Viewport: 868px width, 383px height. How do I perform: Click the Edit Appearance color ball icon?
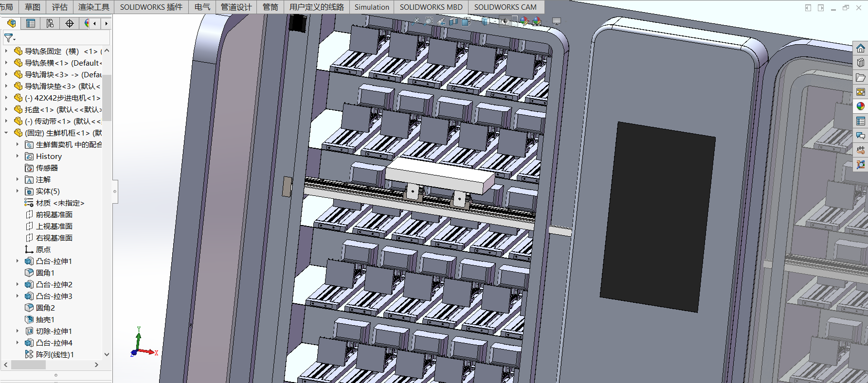click(x=524, y=21)
